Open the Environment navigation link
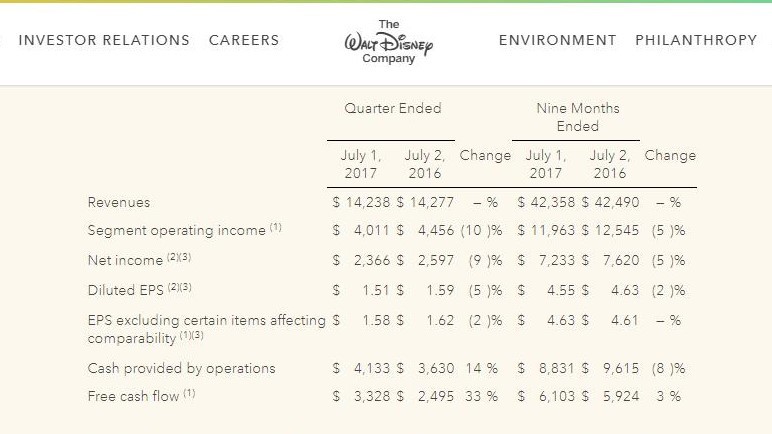 point(557,40)
